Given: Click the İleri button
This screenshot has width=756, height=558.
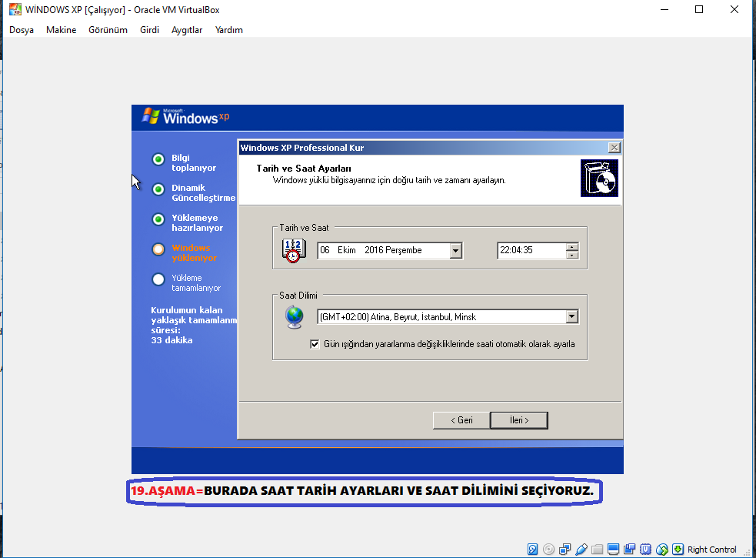Looking at the screenshot, I should pos(519,420).
